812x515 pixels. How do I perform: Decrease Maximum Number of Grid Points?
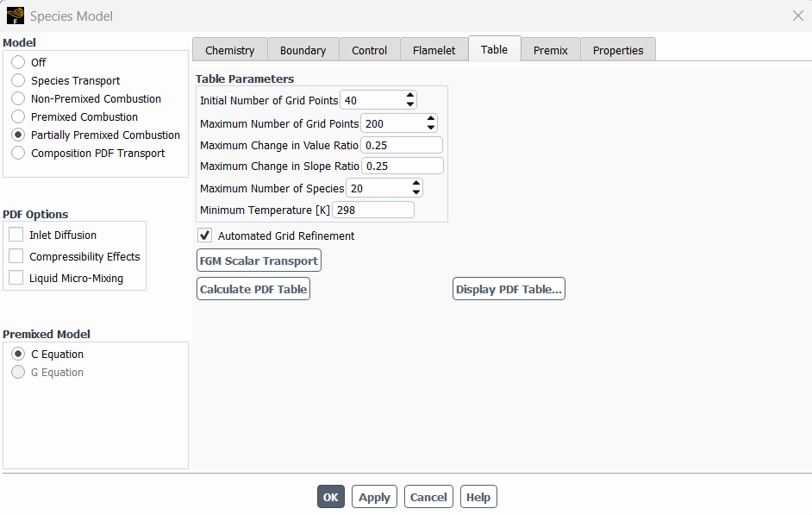431,128
